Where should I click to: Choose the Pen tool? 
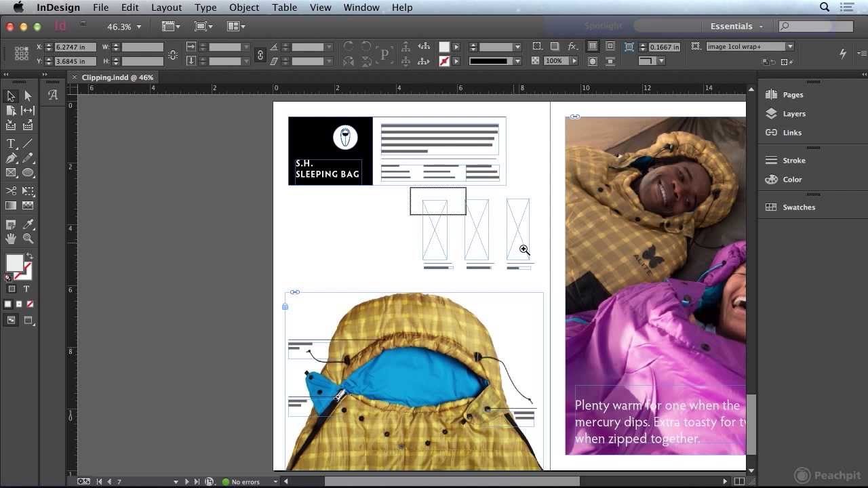coord(11,158)
